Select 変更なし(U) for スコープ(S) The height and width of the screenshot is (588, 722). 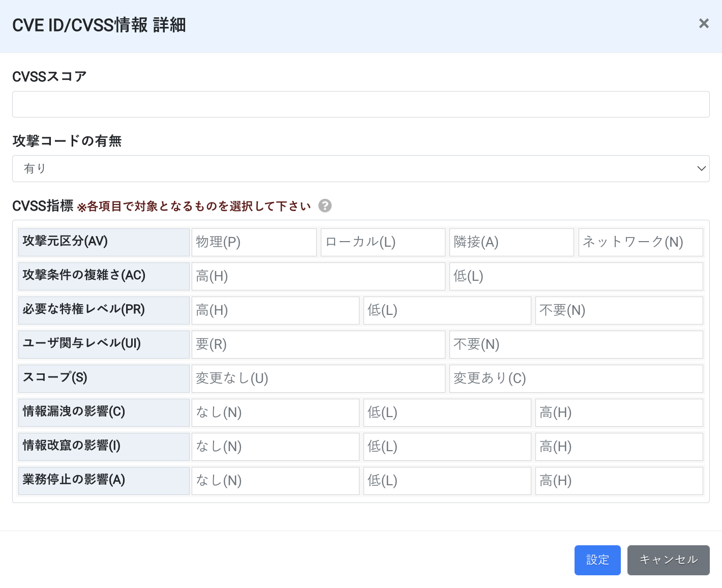pos(318,378)
